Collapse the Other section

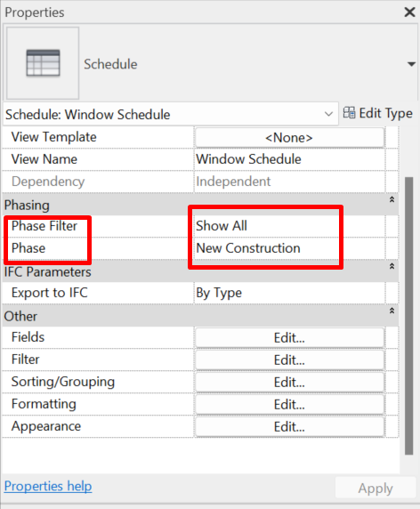point(392,311)
